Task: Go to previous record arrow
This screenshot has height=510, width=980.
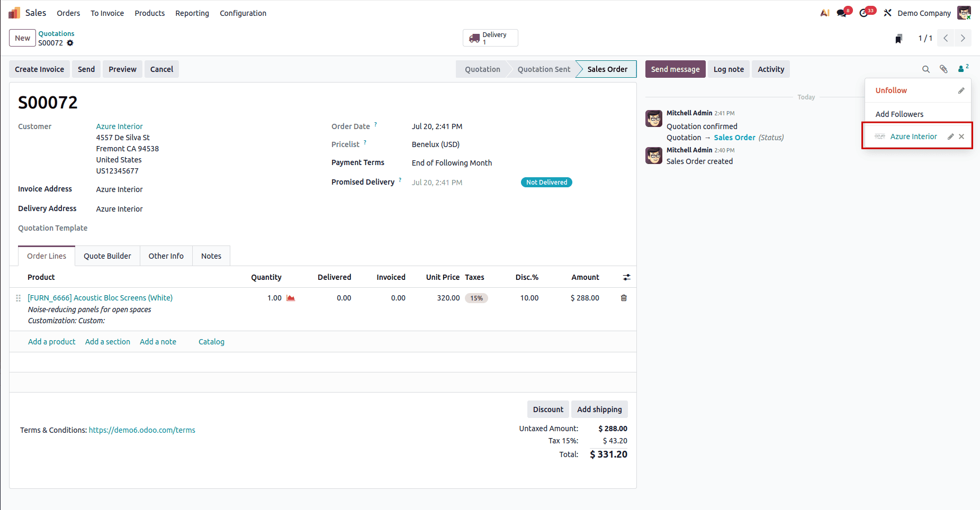Action: pyautogui.click(x=946, y=38)
